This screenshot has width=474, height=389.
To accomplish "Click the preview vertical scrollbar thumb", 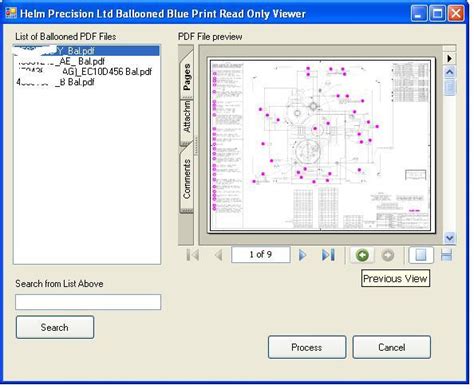I will [450, 87].
